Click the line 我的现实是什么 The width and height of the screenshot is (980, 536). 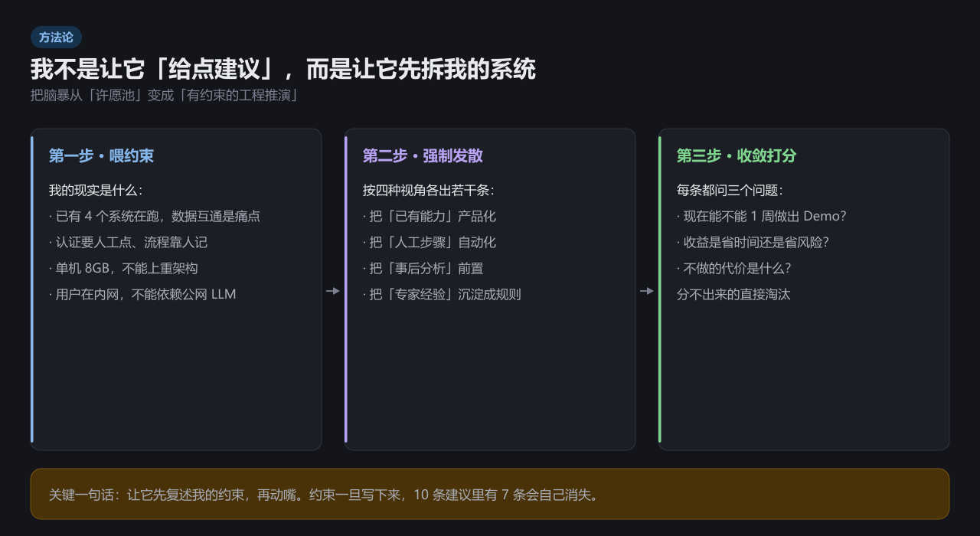96,191
